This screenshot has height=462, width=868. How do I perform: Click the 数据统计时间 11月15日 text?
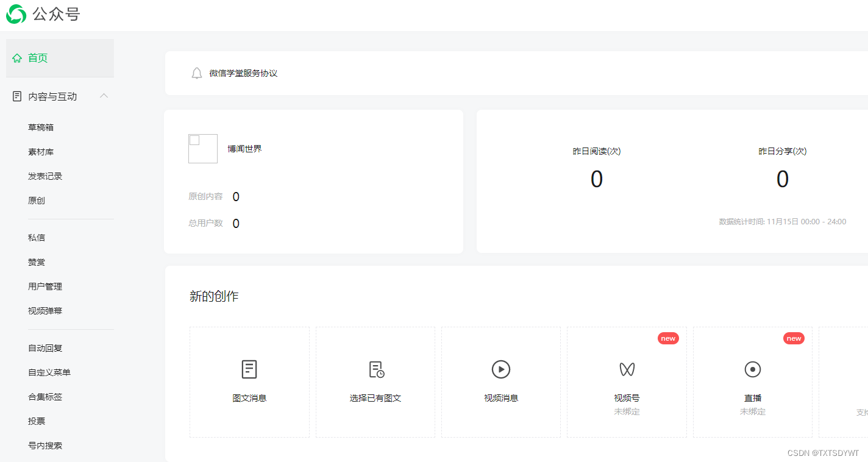pos(783,222)
